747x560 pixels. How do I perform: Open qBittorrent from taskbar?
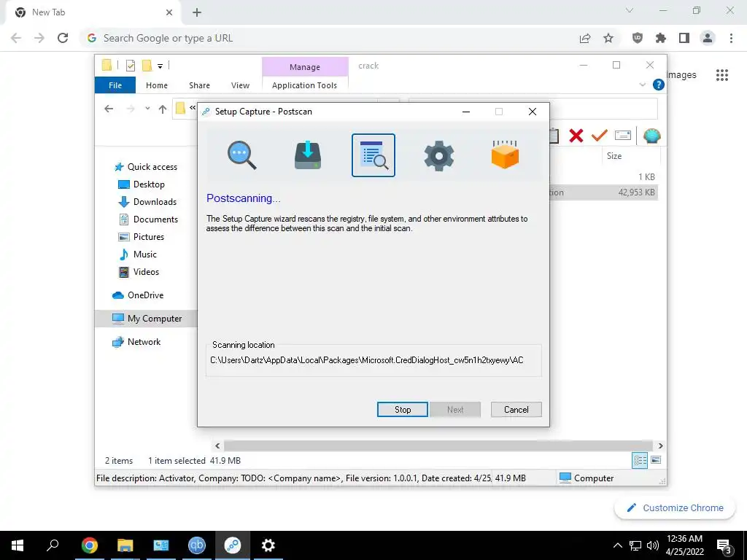pyautogui.click(x=197, y=545)
